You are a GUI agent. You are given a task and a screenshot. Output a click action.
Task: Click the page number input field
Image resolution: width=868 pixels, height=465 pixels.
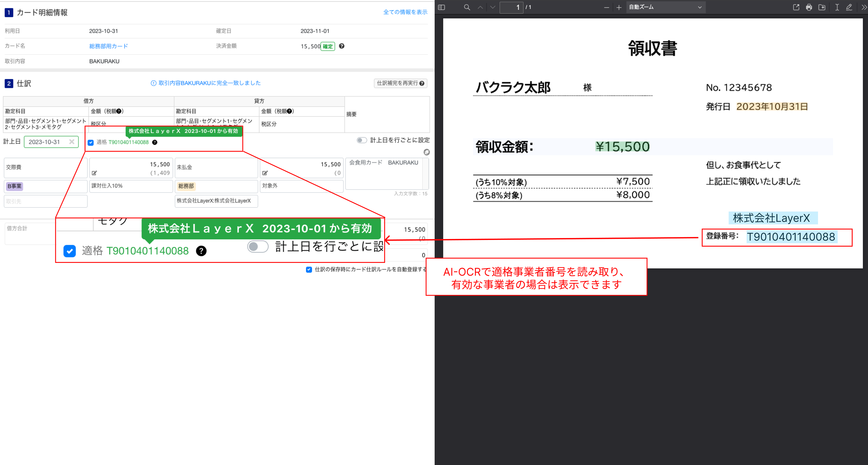pyautogui.click(x=512, y=7)
